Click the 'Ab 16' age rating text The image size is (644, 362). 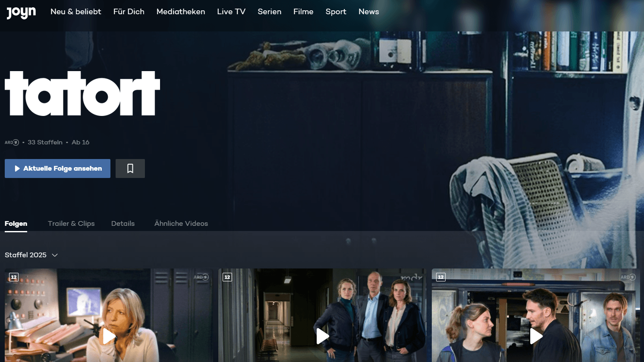pyautogui.click(x=80, y=142)
